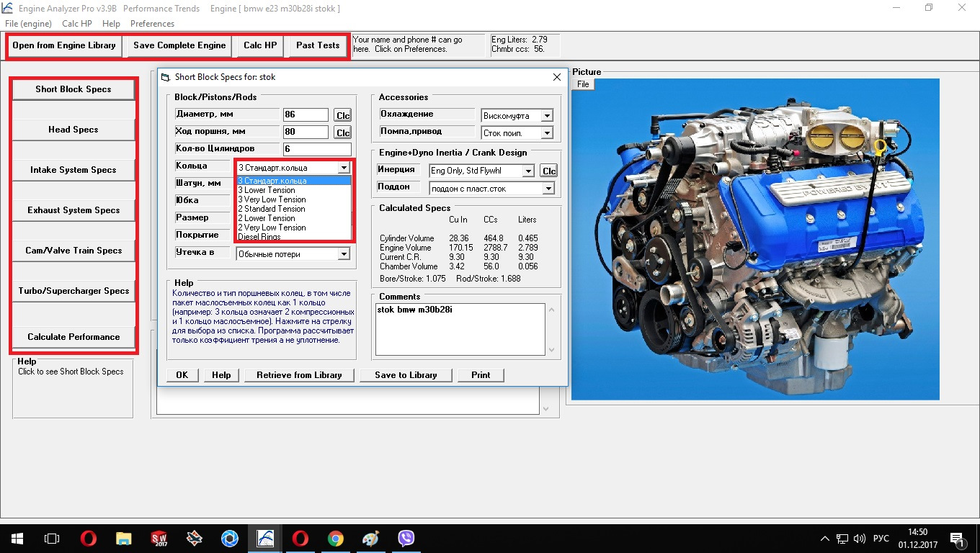980x553 pixels.
Task: Click Clc button beside Диаметр field
Action: [x=343, y=116]
